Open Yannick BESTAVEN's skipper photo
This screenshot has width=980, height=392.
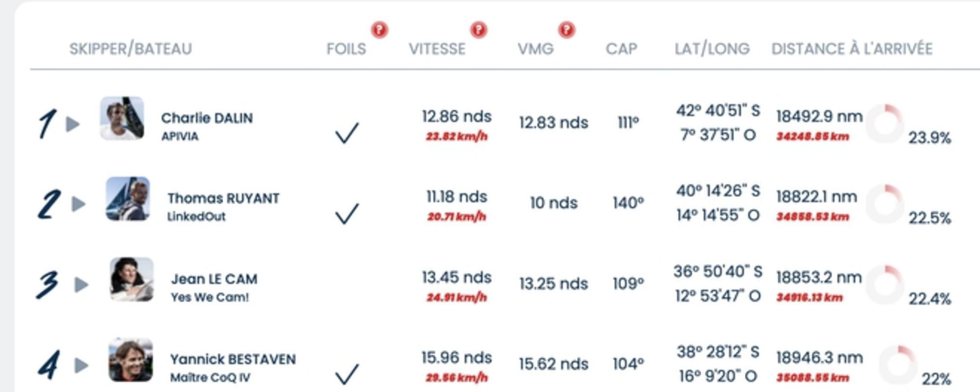coord(131,360)
